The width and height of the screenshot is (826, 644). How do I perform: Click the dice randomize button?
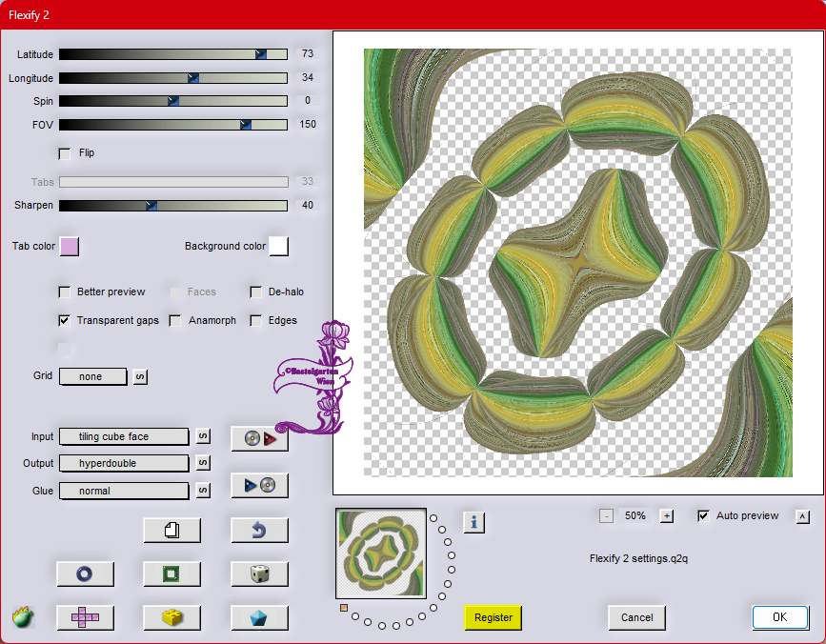tap(259, 574)
